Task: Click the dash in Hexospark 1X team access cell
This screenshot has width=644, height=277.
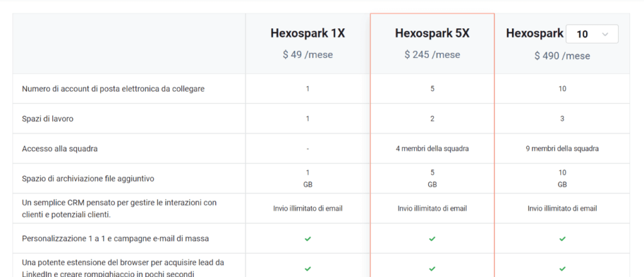Action: tap(308, 149)
